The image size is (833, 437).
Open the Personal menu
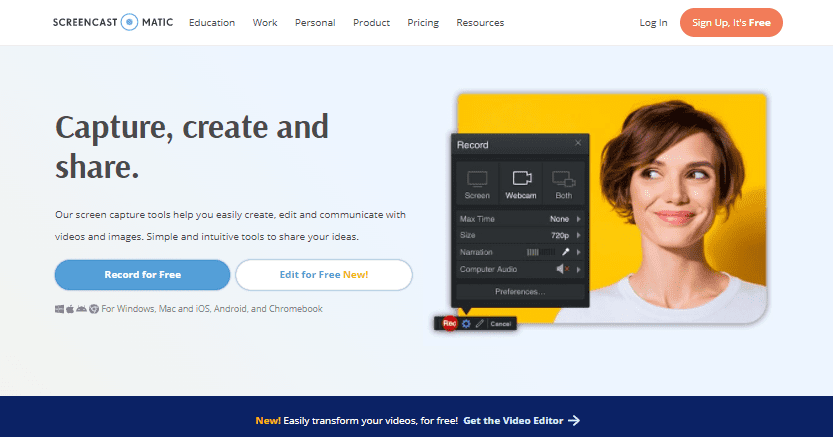315,23
